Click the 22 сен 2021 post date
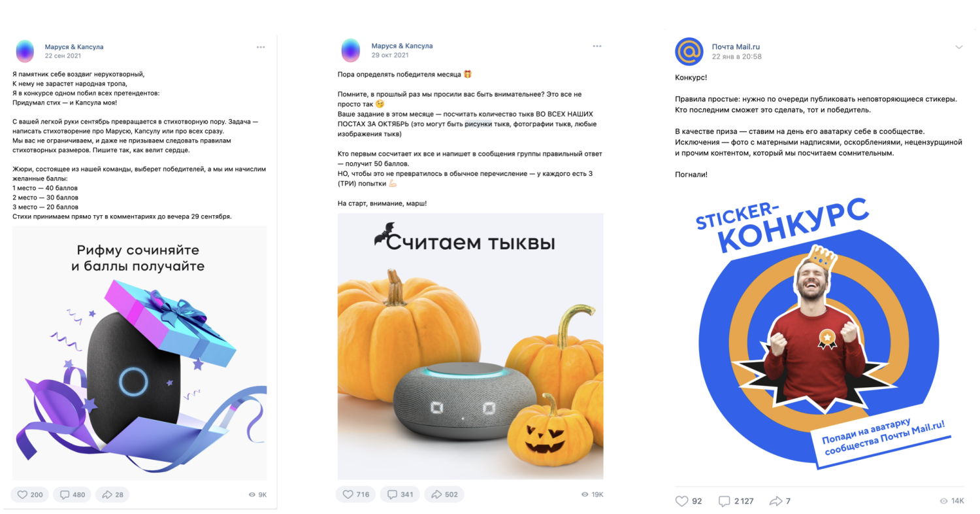Image resolution: width=980 pixels, height=514 pixels. pos(63,57)
